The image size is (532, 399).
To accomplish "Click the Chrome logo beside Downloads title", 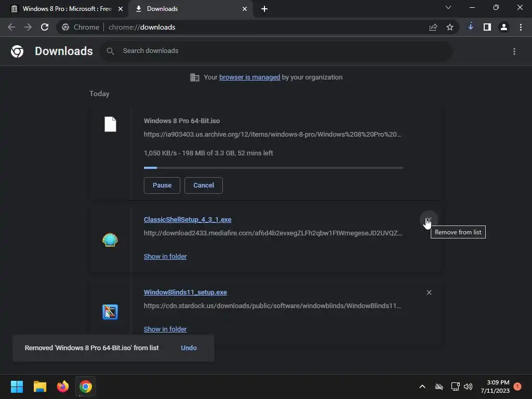I will point(17,51).
